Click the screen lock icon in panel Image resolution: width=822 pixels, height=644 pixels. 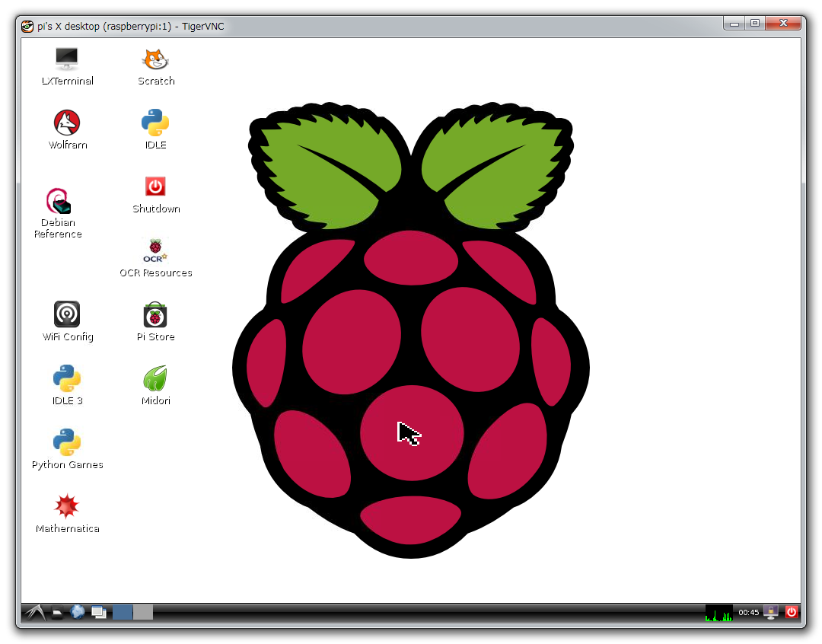[x=770, y=612]
